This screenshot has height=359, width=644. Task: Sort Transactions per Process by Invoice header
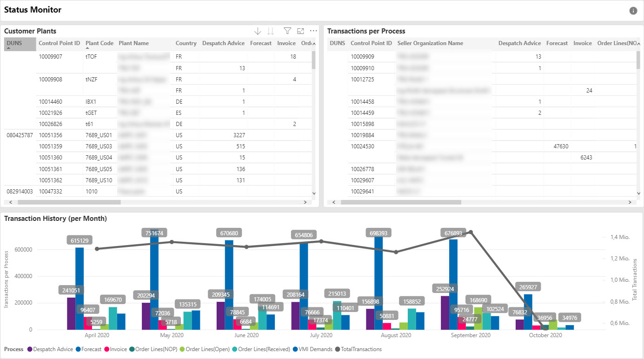pyautogui.click(x=582, y=43)
